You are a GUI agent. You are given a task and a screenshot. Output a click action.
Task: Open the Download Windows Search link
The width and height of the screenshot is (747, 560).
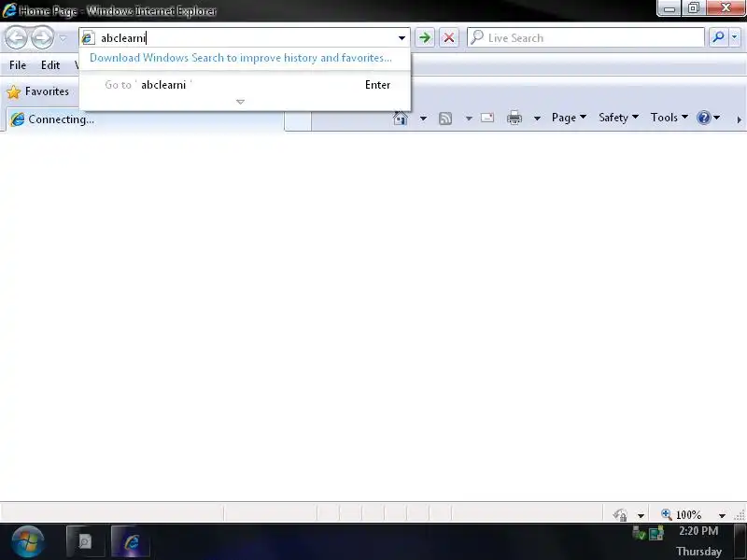(x=241, y=58)
